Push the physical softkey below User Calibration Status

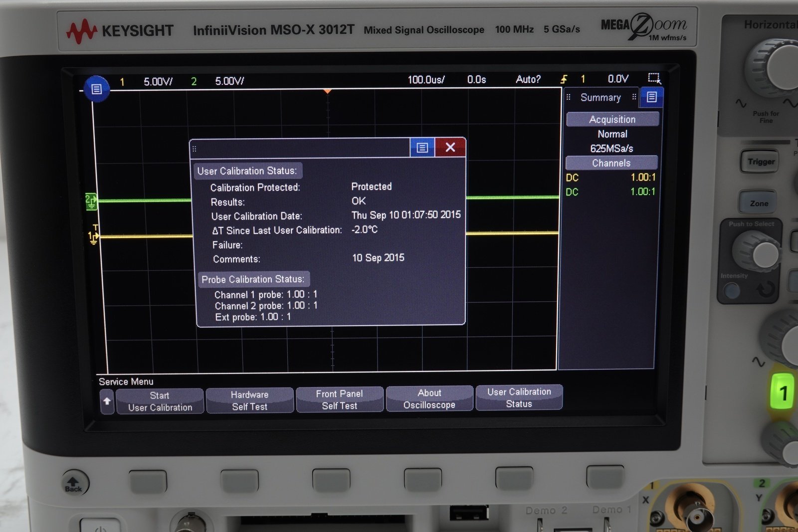point(514,478)
